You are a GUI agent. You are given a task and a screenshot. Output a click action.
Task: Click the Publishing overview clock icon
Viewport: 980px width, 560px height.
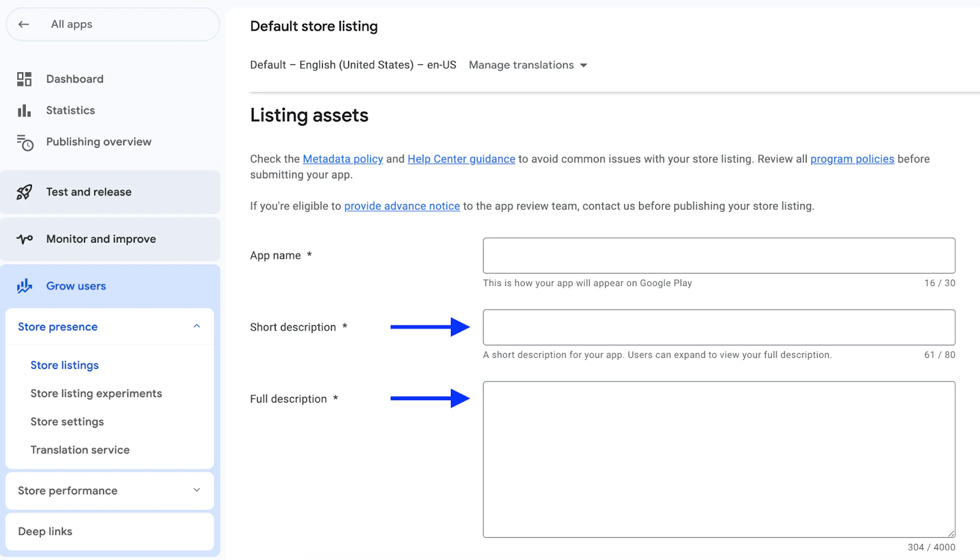(x=25, y=142)
